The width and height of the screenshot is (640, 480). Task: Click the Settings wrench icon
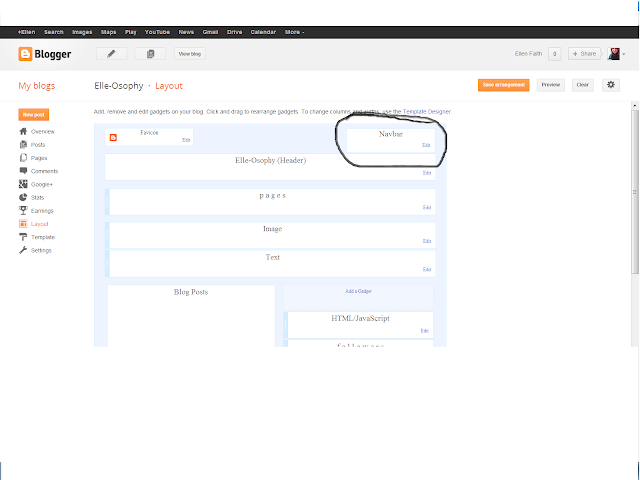[23, 250]
